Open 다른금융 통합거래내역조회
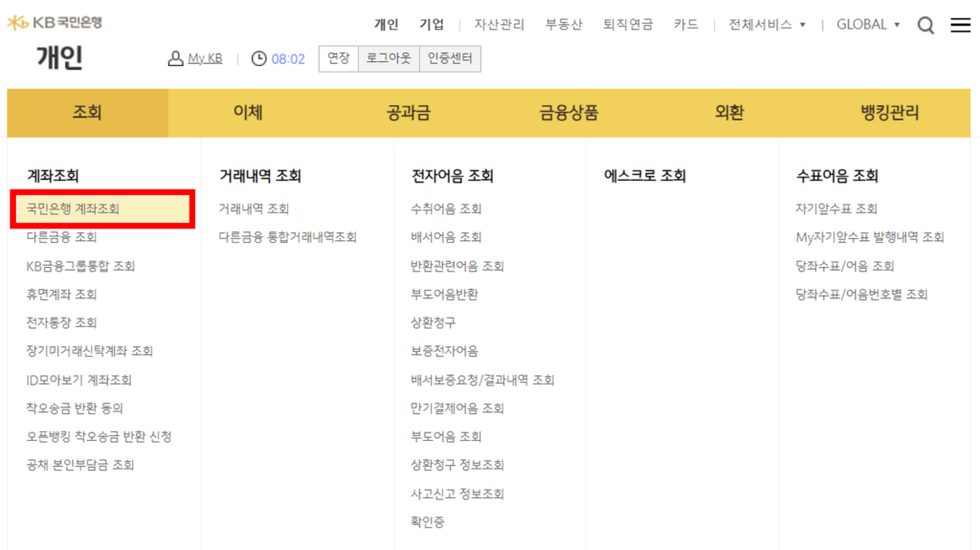 click(x=287, y=237)
